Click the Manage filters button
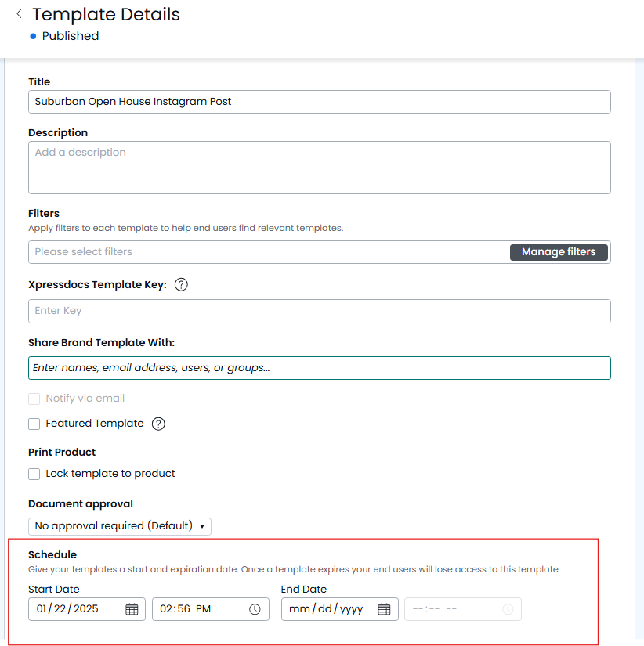Screen dimensions: 644x646 559,252
